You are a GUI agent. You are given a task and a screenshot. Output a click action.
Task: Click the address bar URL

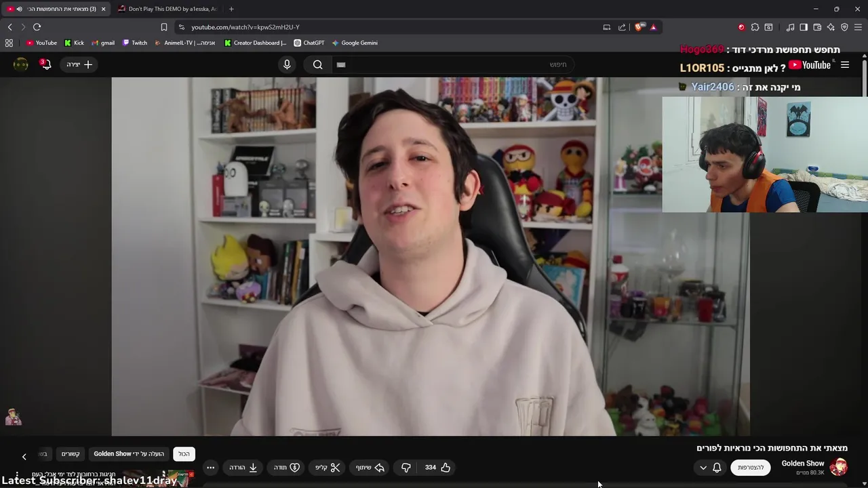(245, 27)
